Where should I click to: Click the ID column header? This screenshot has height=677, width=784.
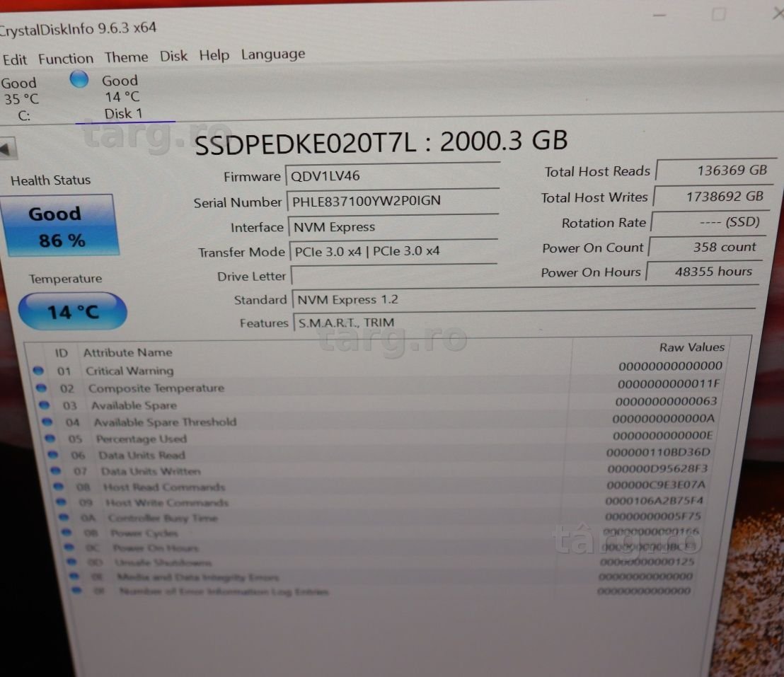pos(62,353)
